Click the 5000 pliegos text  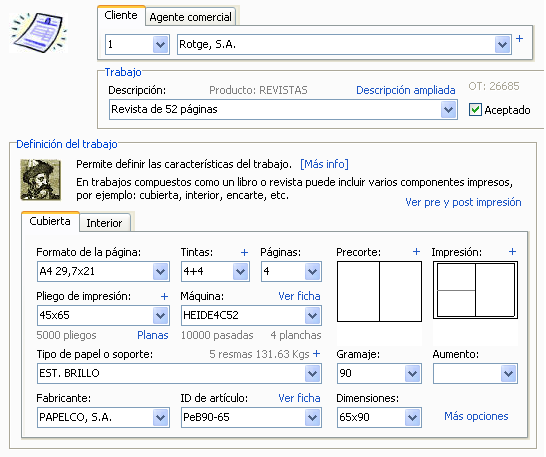pos(66,335)
